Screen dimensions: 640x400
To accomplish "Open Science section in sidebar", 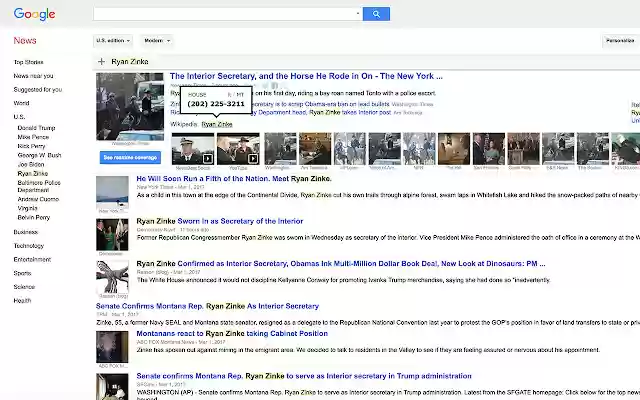I will 24,287.
